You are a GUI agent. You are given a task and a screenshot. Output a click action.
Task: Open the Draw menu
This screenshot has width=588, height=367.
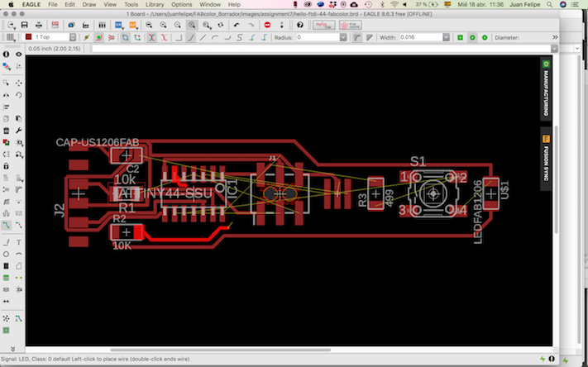point(89,4)
